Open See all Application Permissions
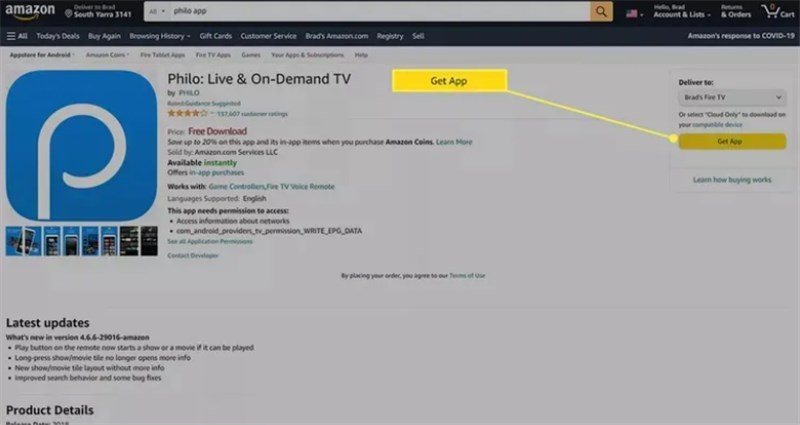The image size is (800, 425). tap(210, 241)
